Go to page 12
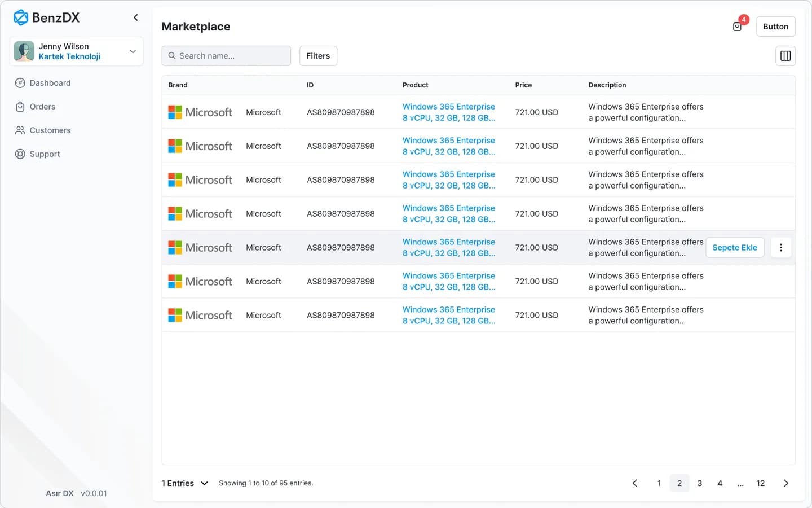 [x=761, y=483]
